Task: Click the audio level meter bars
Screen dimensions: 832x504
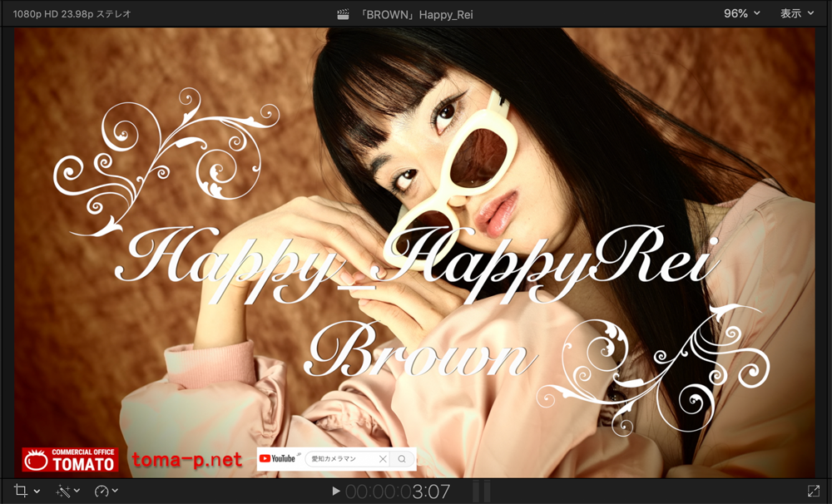Action: [x=482, y=491]
